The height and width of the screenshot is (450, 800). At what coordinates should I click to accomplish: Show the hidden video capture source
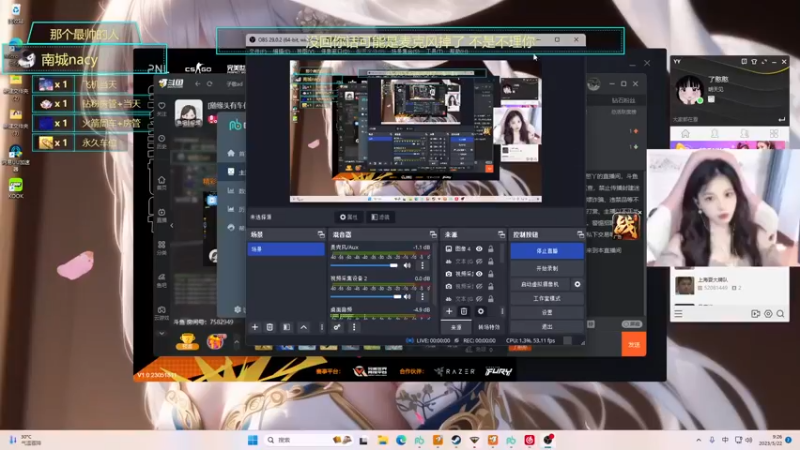(479, 286)
